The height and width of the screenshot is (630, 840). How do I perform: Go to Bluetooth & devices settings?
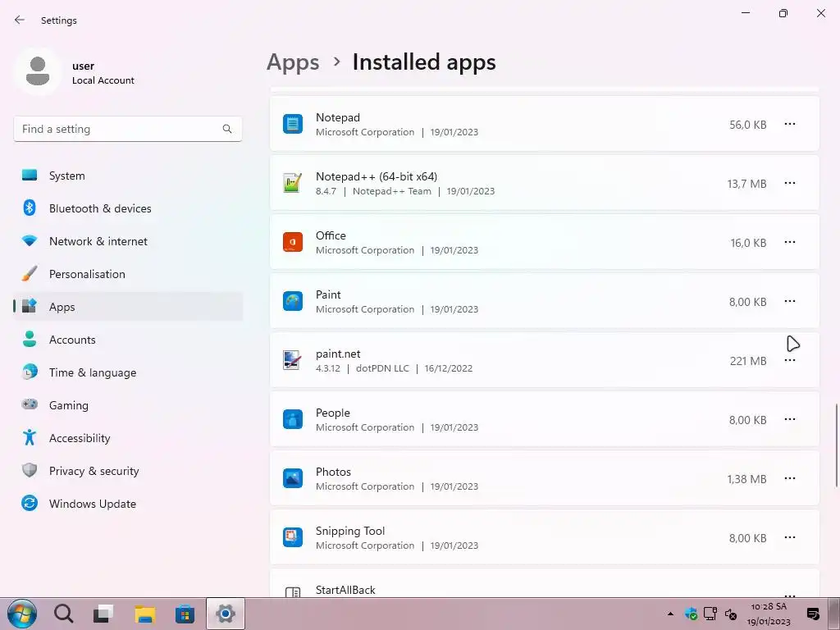tap(128, 208)
